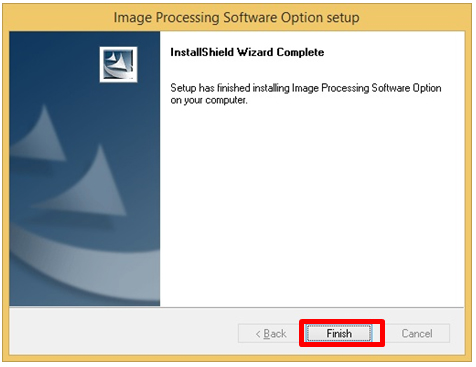Click the gray footer area left of Back

point(123,332)
